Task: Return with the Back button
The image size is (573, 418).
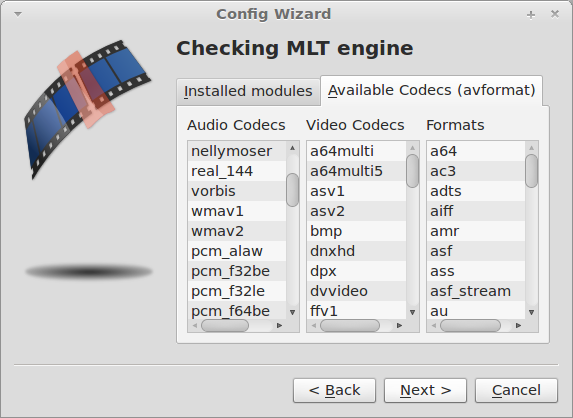Action: 334,390
